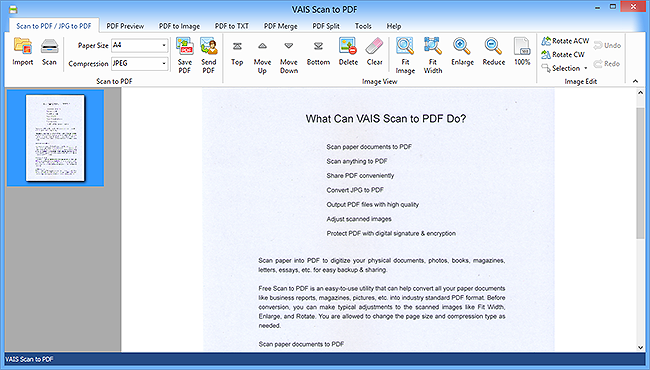
Task: Click the vertical scrollbar thumb
Action: point(640,172)
